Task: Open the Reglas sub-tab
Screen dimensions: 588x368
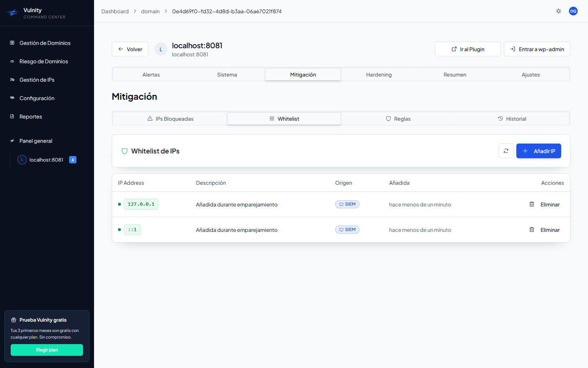Action: [x=398, y=119]
